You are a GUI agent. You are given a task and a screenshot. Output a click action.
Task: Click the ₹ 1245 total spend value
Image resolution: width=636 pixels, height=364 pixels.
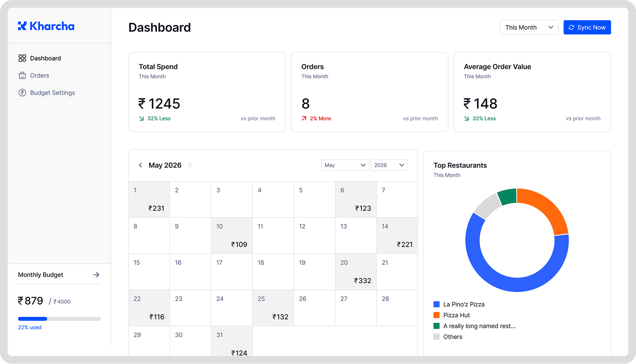point(159,104)
